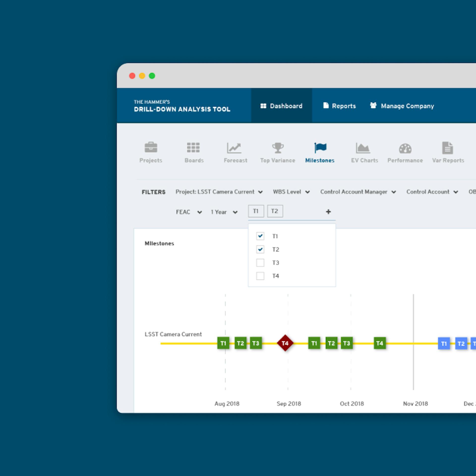Click the first green T3 milestone before Sep 2018
The width and height of the screenshot is (476, 476).
(256, 343)
